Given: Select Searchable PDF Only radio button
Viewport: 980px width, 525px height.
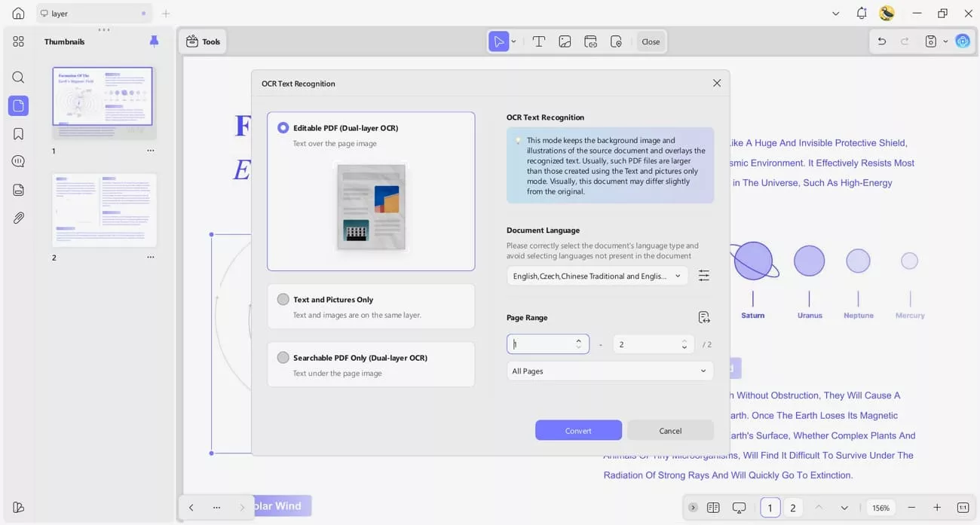Looking at the screenshot, I should tap(283, 358).
